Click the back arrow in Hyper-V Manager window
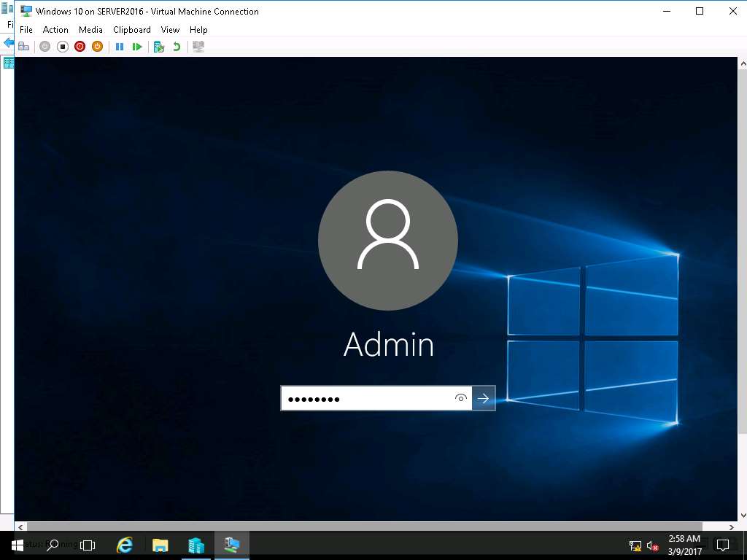 [x=9, y=43]
